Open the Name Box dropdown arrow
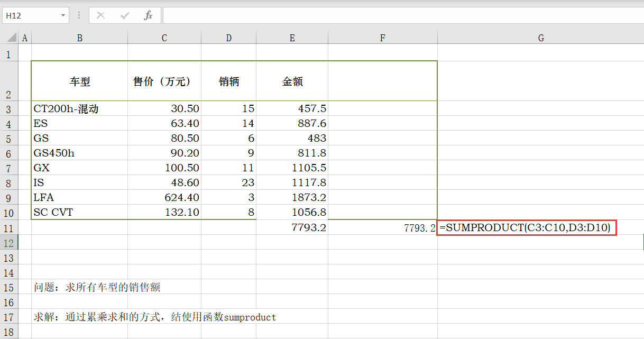This screenshot has width=644, height=339. [x=63, y=15]
